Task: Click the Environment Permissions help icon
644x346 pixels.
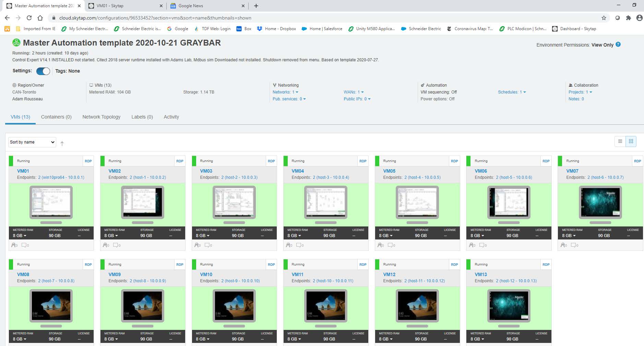Action: tap(618, 45)
